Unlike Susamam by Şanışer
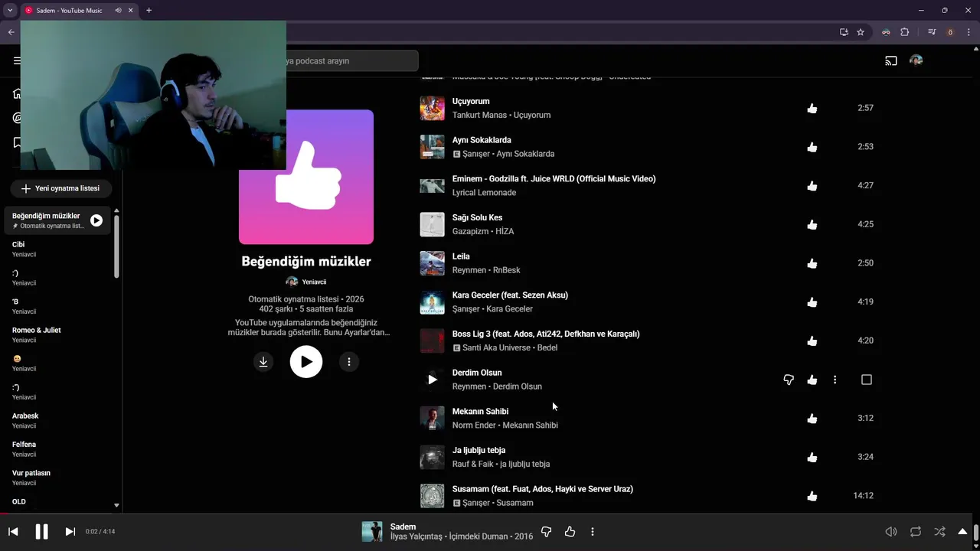 point(812,496)
